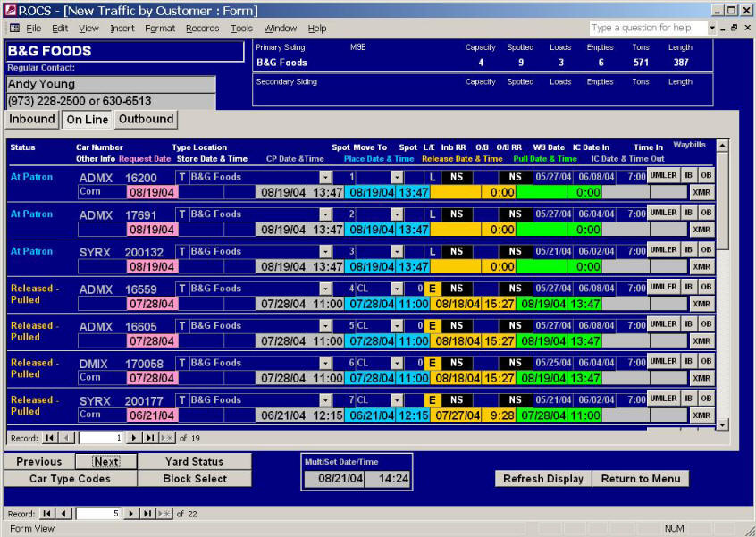
Task: Click IB waybill button for ADMX 16200
Action: (x=688, y=175)
